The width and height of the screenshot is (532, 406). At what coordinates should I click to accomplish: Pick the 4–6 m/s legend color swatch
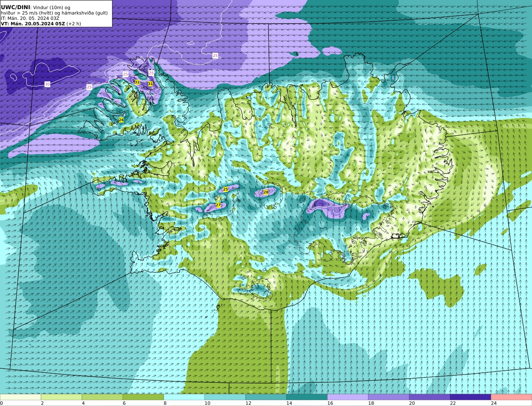click(x=102, y=397)
